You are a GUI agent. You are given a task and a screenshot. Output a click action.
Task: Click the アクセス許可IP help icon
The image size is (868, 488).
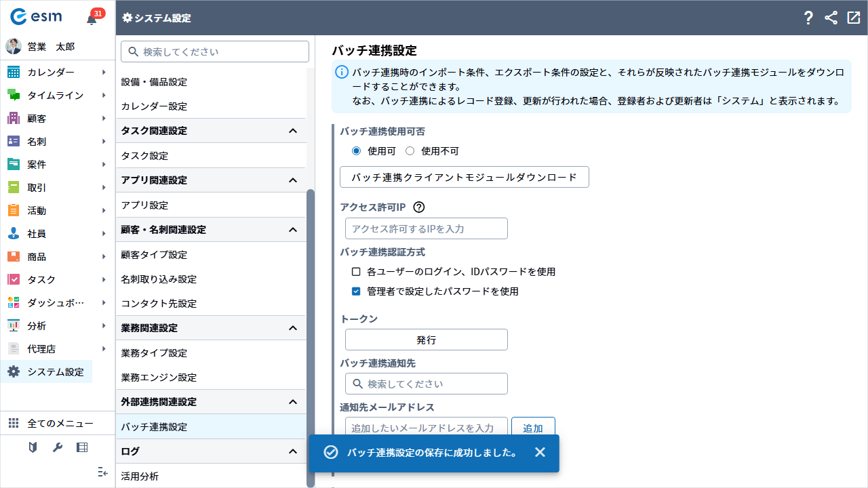[418, 207]
